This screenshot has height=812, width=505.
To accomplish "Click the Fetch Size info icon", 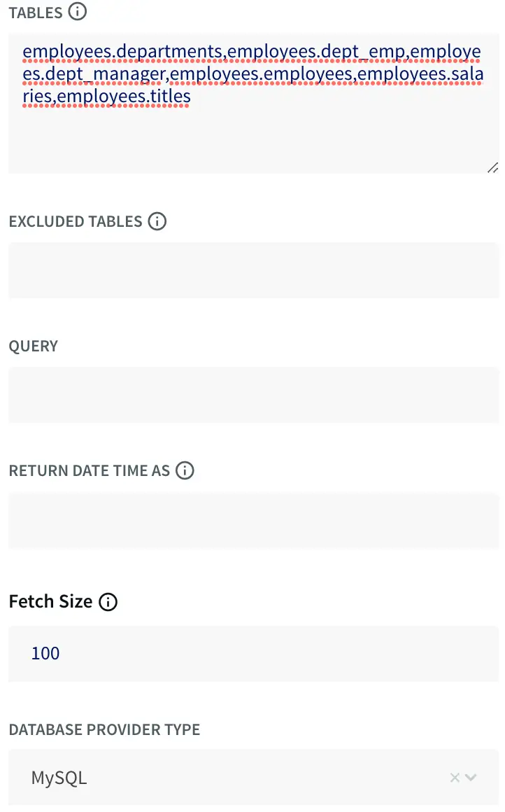I will 108,602.
